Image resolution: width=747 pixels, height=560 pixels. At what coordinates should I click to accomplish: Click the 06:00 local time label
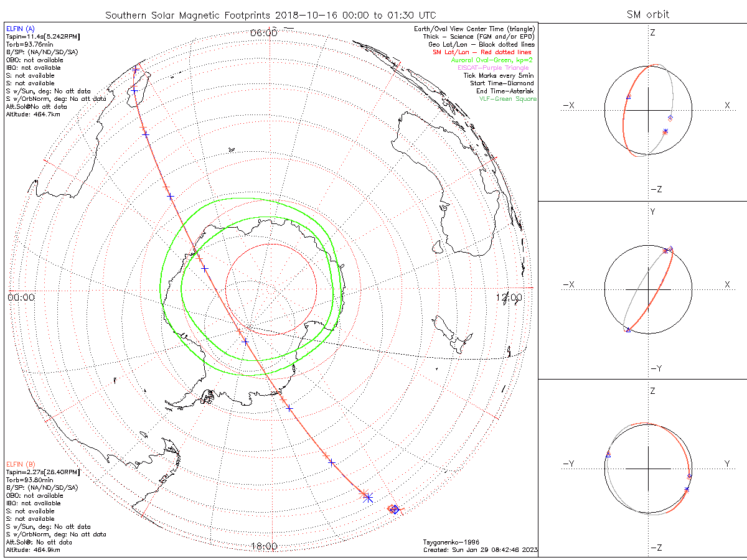tap(263, 32)
